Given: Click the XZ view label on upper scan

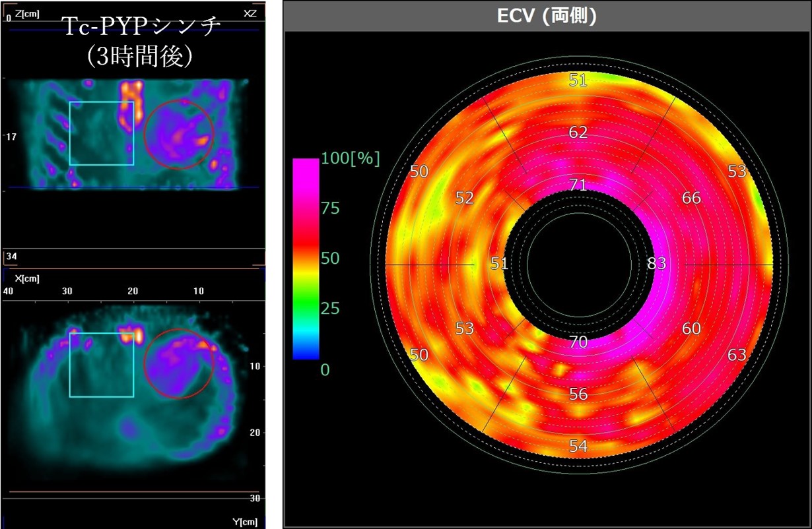Looking at the screenshot, I should (x=250, y=13).
